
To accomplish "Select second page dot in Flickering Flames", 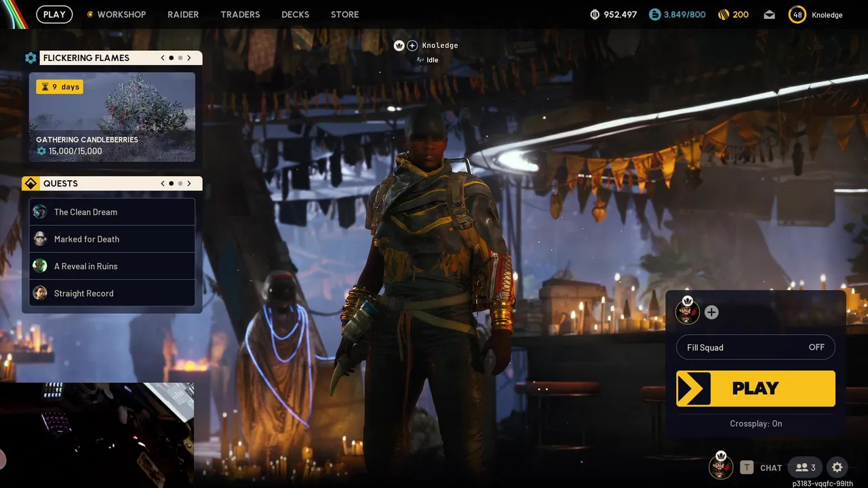I will (x=180, y=58).
